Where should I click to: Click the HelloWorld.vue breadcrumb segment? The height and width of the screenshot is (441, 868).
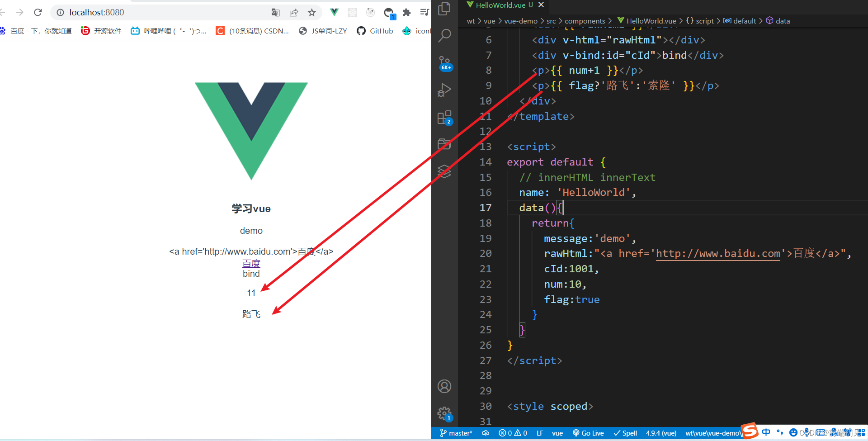point(647,21)
